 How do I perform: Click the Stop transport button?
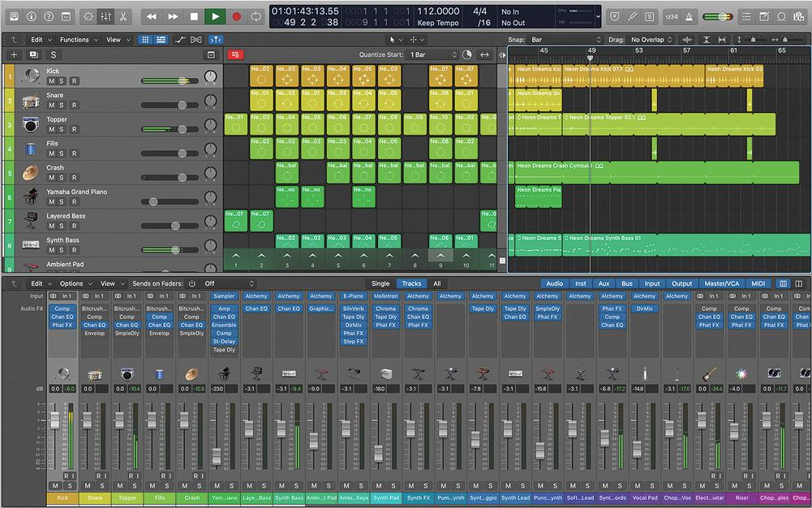[194, 16]
